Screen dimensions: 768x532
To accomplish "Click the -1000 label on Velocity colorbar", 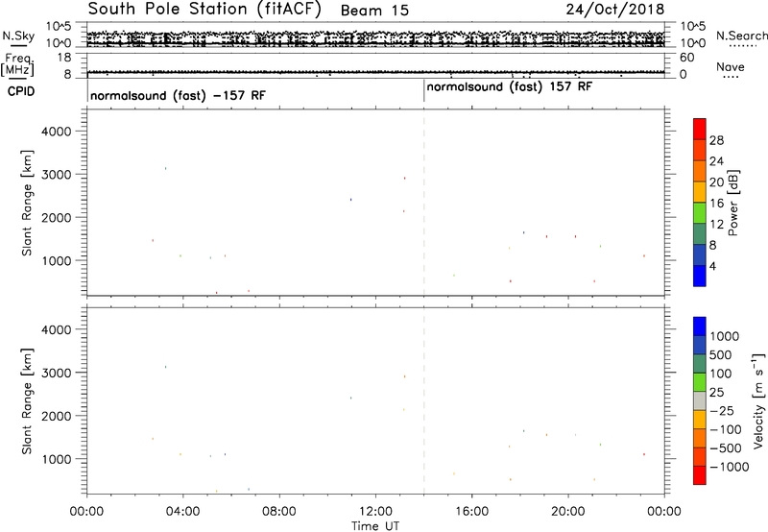I will pos(729,467).
